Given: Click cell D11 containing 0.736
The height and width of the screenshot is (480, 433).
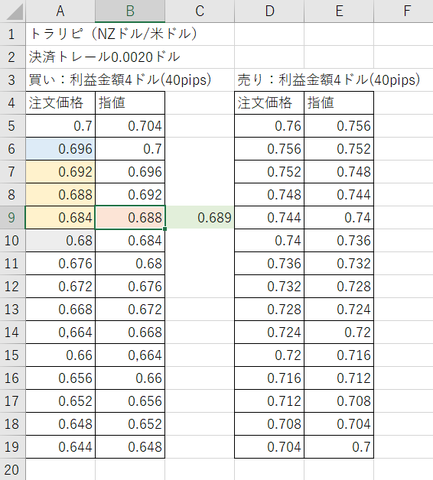Looking at the screenshot, I should (269, 263).
